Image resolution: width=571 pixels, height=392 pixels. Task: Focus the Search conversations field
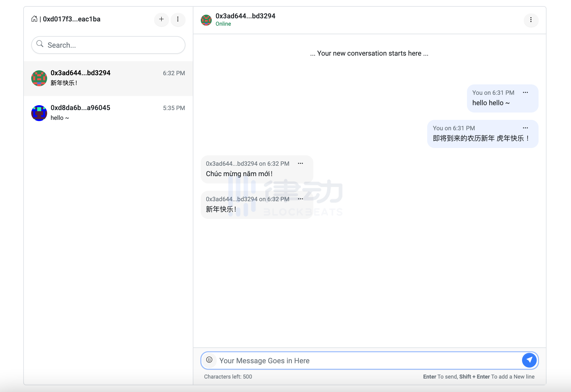click(113, 45)
